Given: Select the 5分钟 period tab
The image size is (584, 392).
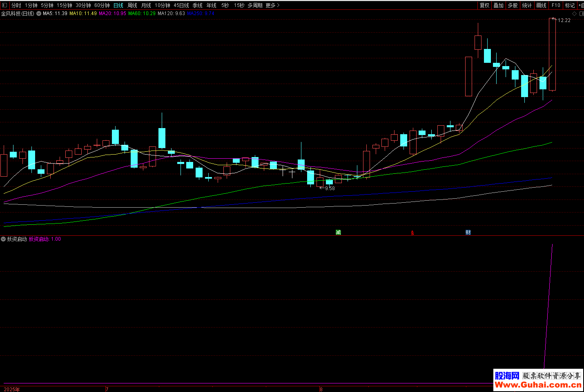Looking at the screenshot, I should coord(47,5).
